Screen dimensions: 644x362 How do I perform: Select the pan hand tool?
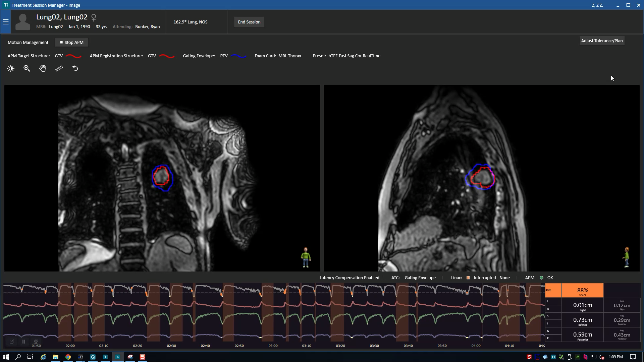click(x=43, y=68)
